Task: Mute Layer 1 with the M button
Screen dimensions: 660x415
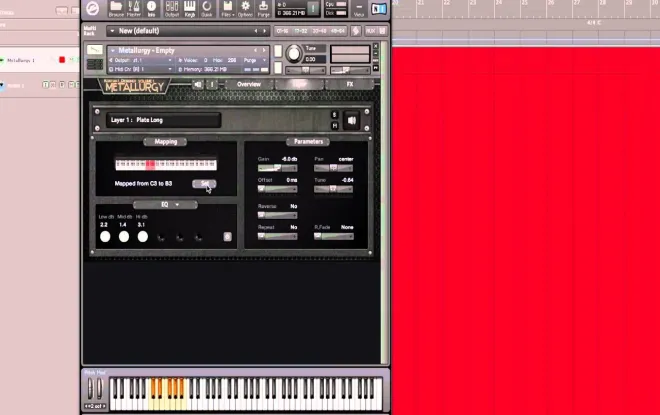Action: pos(335,125)
